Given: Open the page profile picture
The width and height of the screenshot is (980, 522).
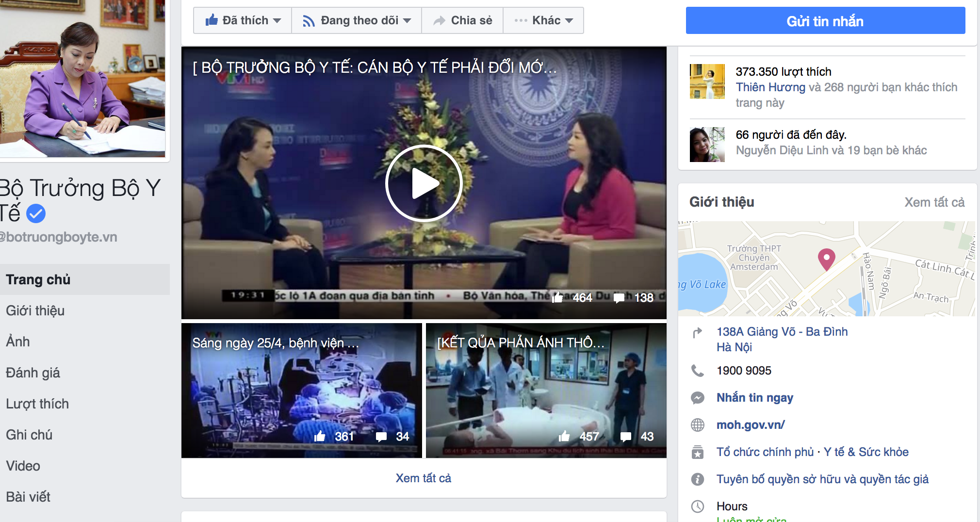Looking at the screenshot, I should point(82,78).
